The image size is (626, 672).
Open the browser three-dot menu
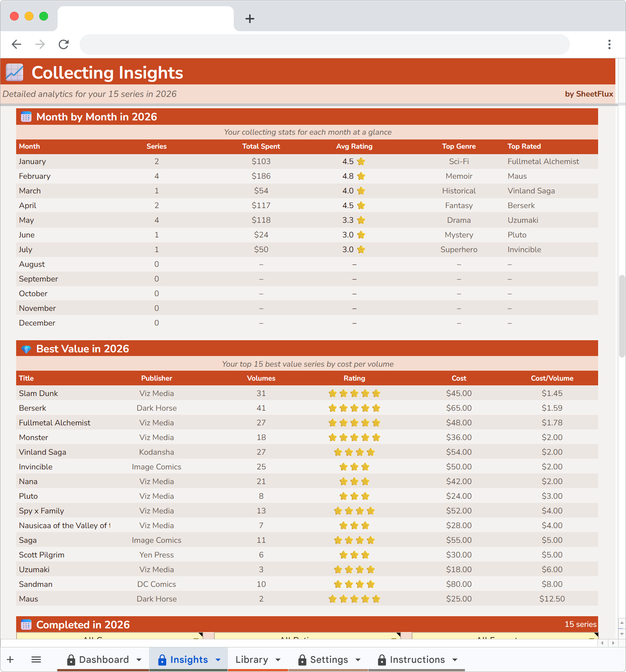(x=609, y=44)
